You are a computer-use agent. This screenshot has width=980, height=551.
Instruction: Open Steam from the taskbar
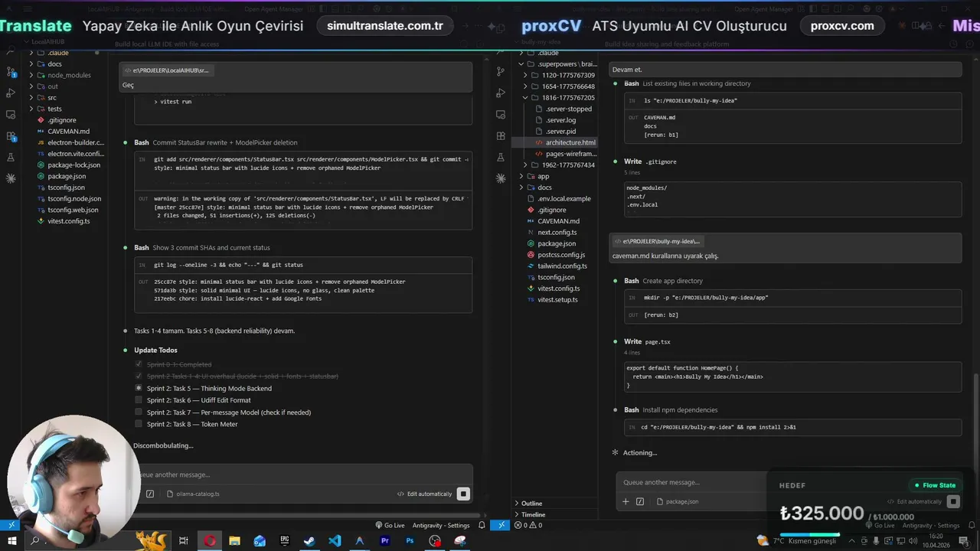[309, 540]
